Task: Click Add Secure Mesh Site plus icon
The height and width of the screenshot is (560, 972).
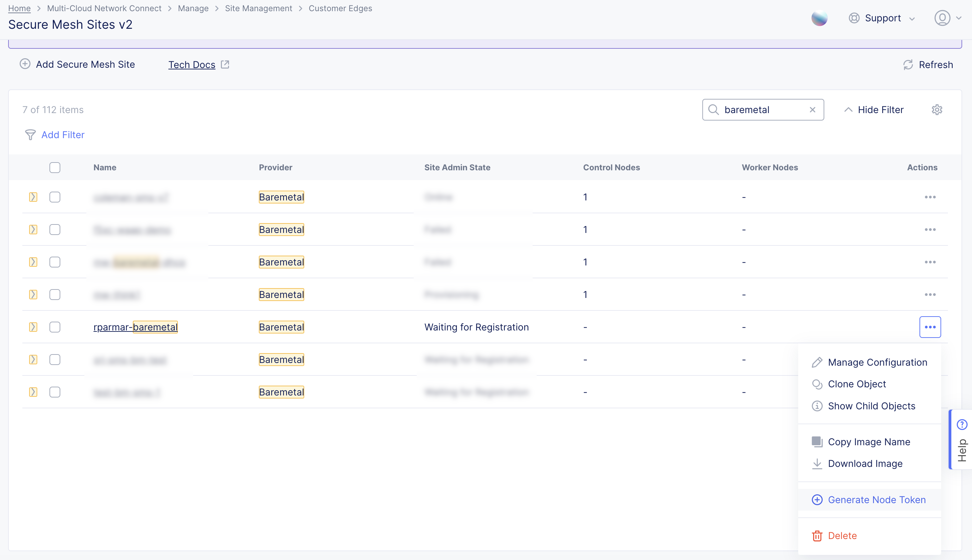Action: (25, 64)
